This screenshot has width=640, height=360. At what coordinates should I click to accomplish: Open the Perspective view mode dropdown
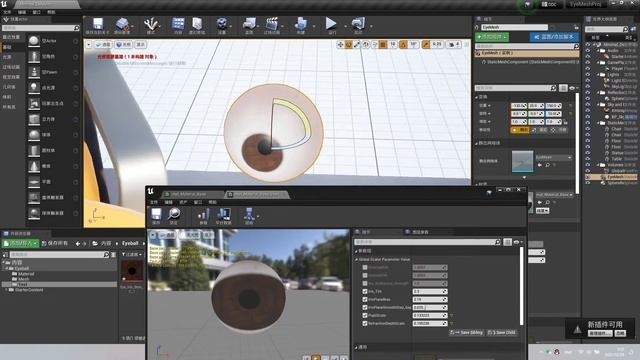tap(103, 44)
